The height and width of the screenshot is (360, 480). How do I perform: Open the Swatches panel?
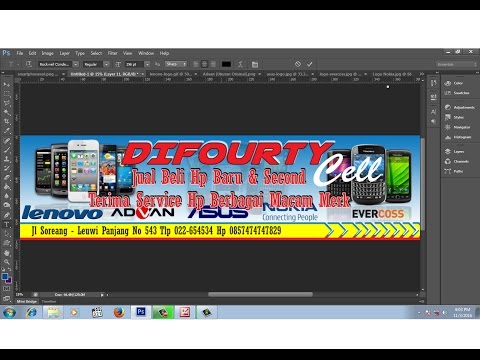click(x=458, y=93)
